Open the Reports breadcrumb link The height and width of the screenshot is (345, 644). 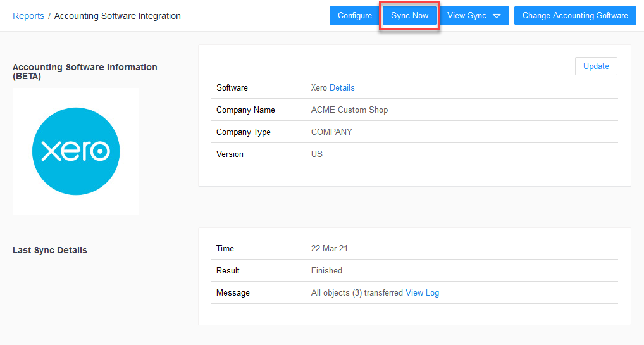tap(28, 16)
